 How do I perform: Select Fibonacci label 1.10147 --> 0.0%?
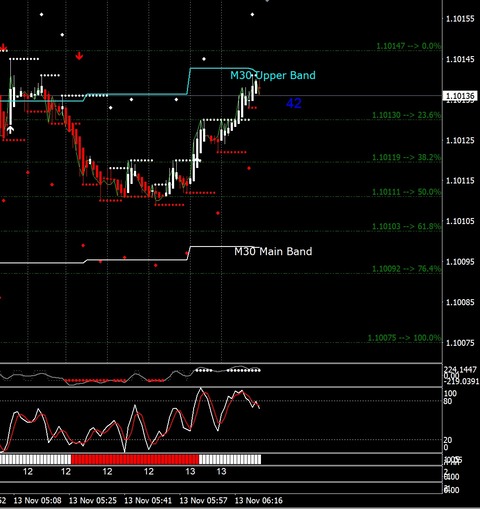408,46
